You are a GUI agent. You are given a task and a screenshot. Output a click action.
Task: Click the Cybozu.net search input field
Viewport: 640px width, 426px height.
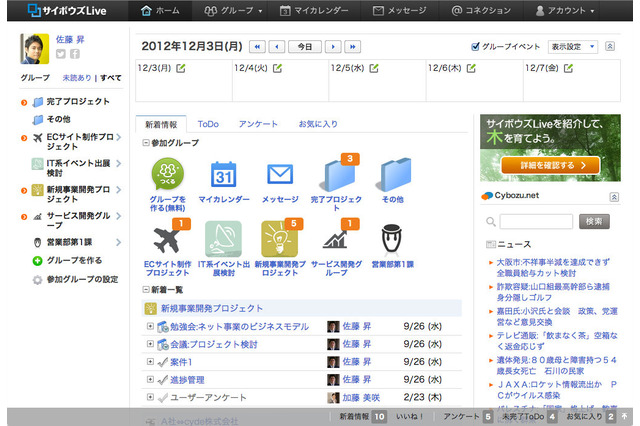click(535, 222)
